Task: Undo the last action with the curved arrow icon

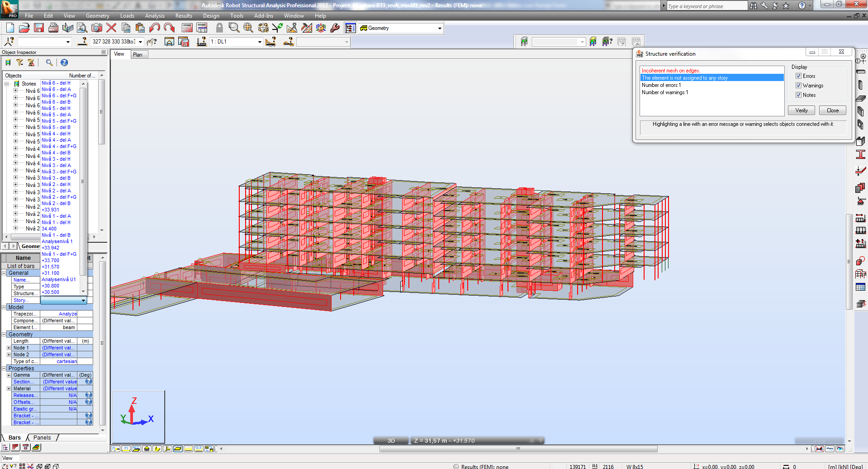Action: pos(155,28)
